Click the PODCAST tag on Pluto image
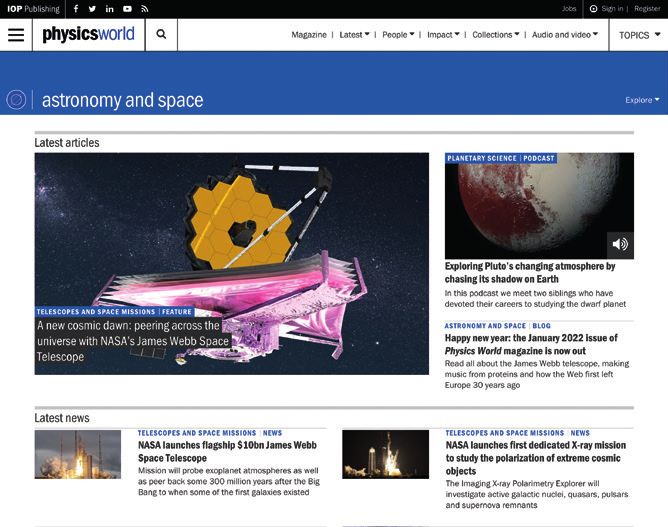Image resolution: width=668 pixels, height=527 pixels. coord(539,158)
